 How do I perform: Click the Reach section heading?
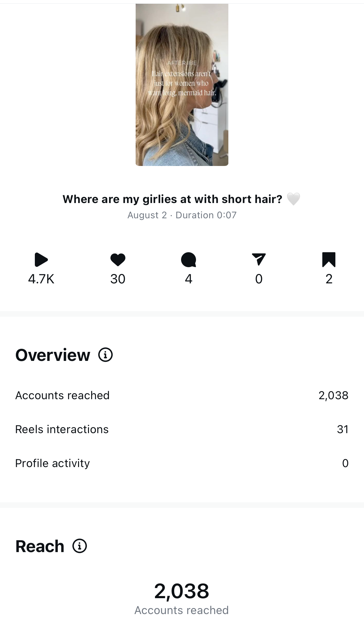click(x=40, y=546)
